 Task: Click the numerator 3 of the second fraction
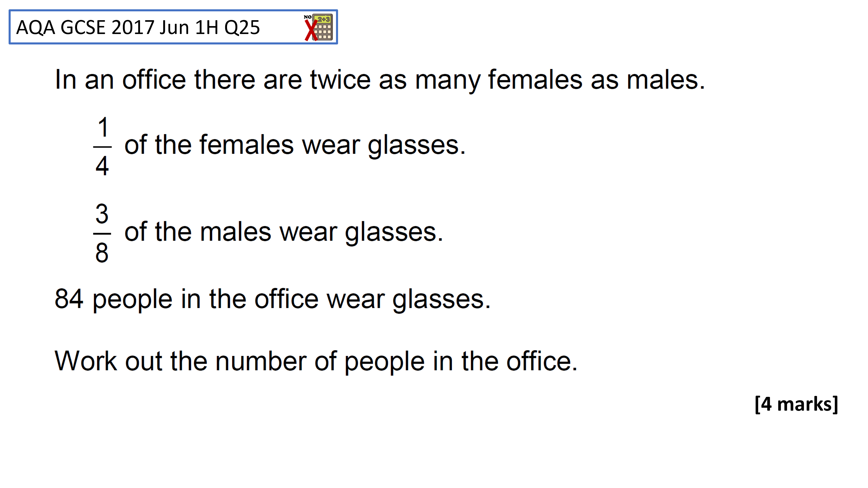coord(102,213)
